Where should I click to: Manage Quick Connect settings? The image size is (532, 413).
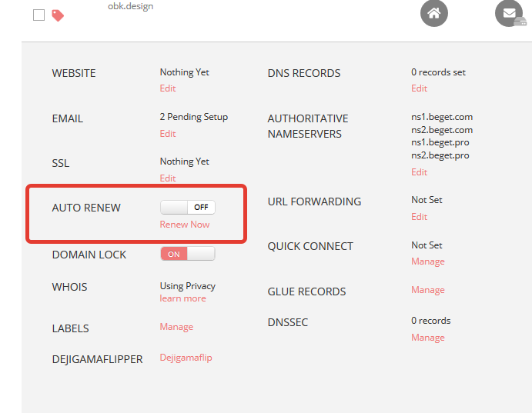click(427, 261)
